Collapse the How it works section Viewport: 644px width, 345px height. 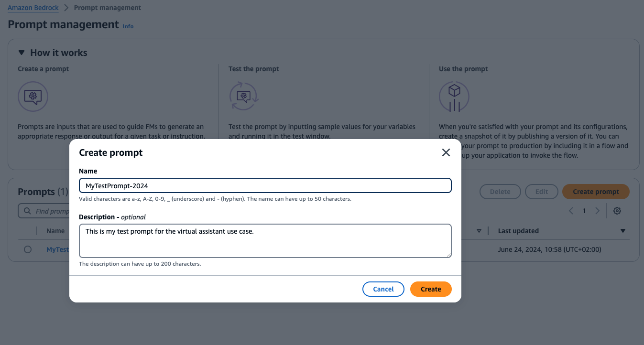[x=22, y=53]
